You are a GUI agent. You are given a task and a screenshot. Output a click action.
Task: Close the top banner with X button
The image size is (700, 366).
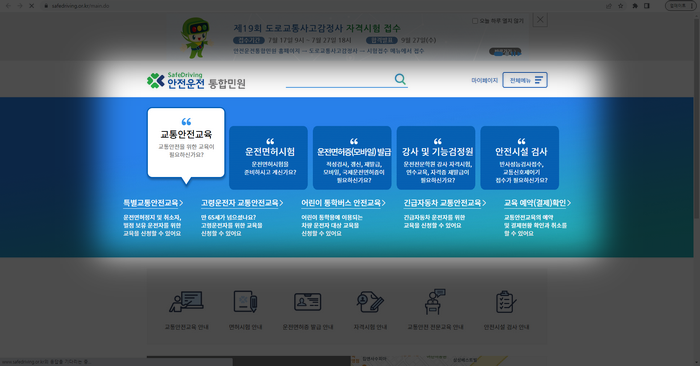[x=540, y=20]
